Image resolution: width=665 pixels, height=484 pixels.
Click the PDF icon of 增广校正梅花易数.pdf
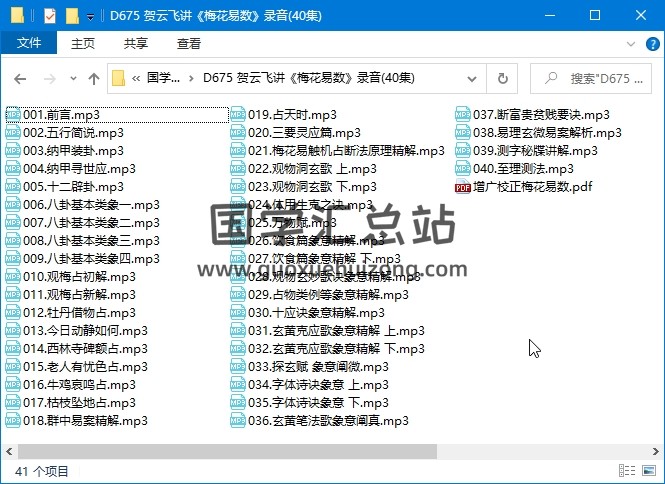pyautogui.click(x=463, y=187)
